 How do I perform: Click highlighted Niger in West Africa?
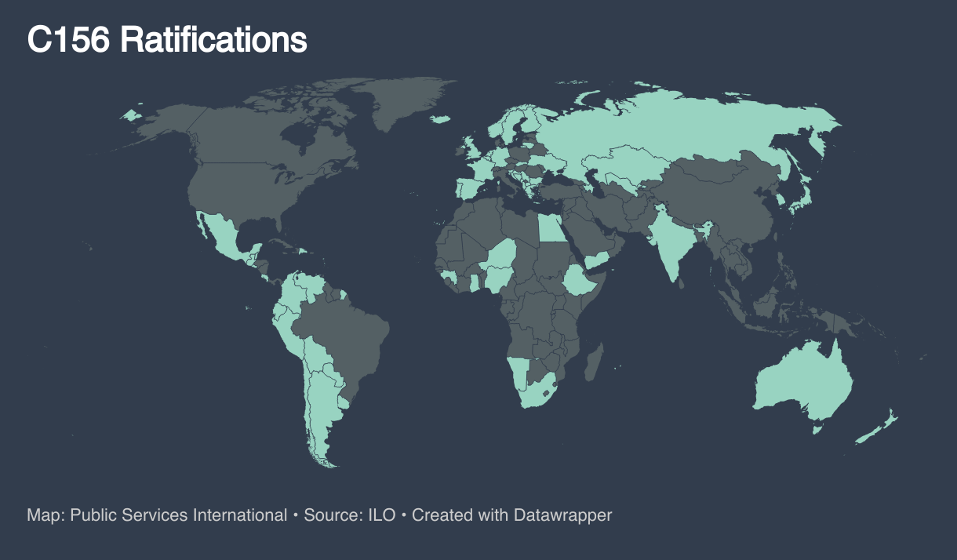tap(502, 255)
